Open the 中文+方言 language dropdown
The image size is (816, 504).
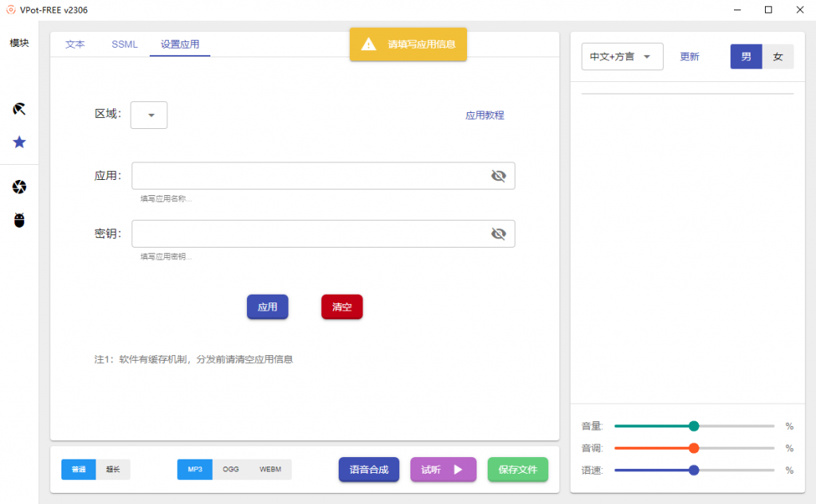point(622,57)
